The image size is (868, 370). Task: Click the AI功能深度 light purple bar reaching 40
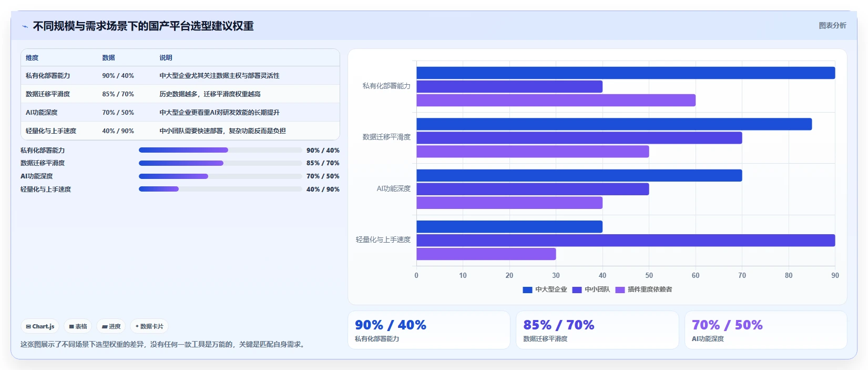[509, 203]
